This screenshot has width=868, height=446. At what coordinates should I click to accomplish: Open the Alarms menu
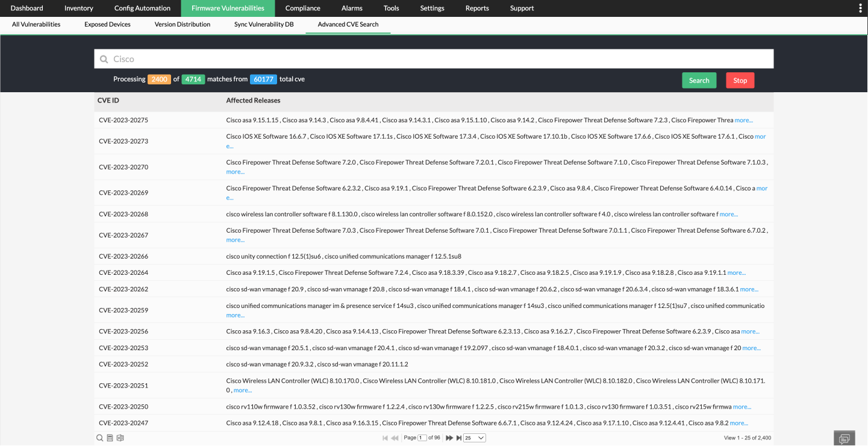pos(352,8)
